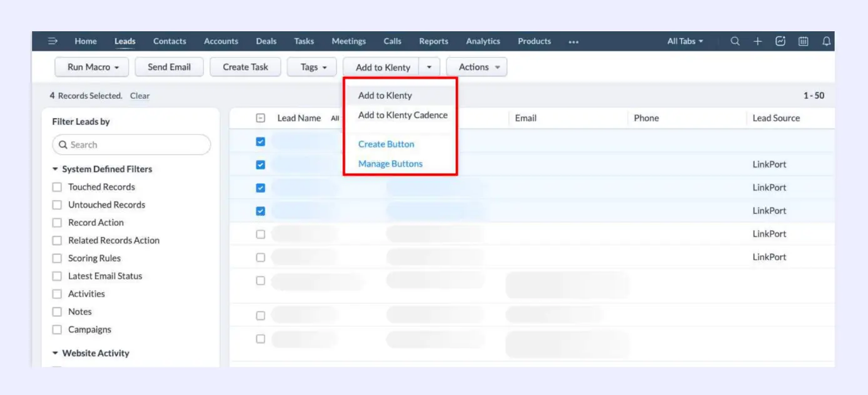Open the Run Macro dropdown
868x395 pixels.
pyautogui.click(x=92, y=67)
